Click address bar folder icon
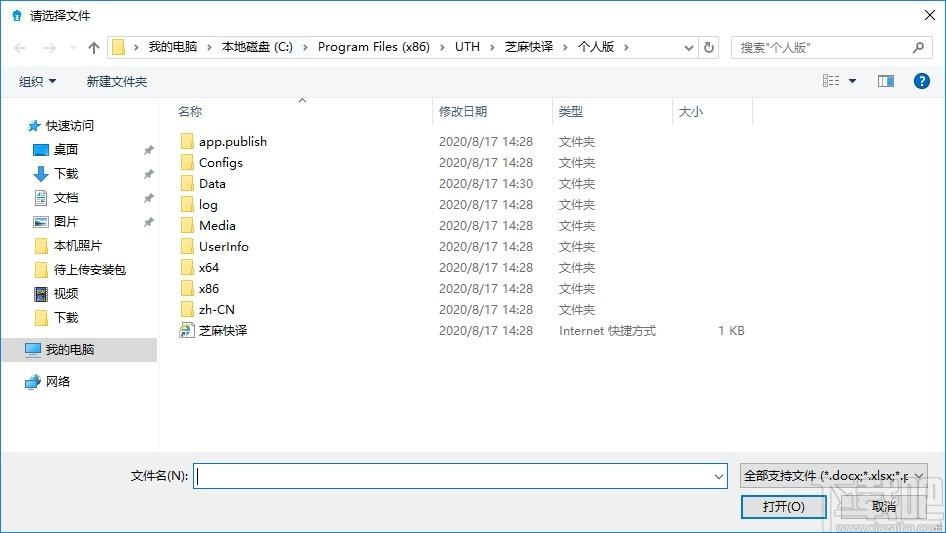946x533 pixels. pyautogui.click(x=119, y=47)
